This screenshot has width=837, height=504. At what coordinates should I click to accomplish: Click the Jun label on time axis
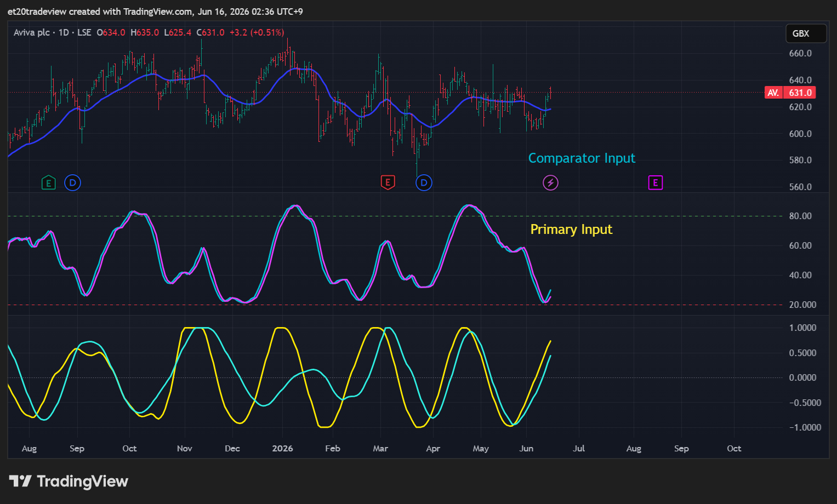click(526, 448)
